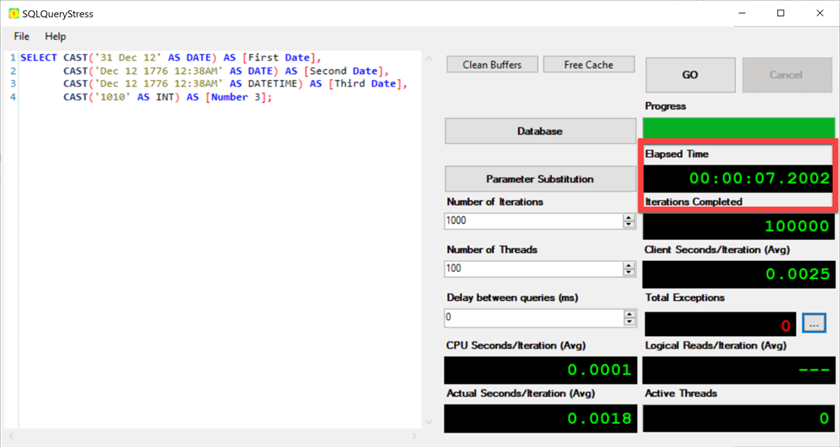Image resolution: width=840 pixels, height=447 pixels.
Task: Open the Help menu
Action: click(55, 36)
